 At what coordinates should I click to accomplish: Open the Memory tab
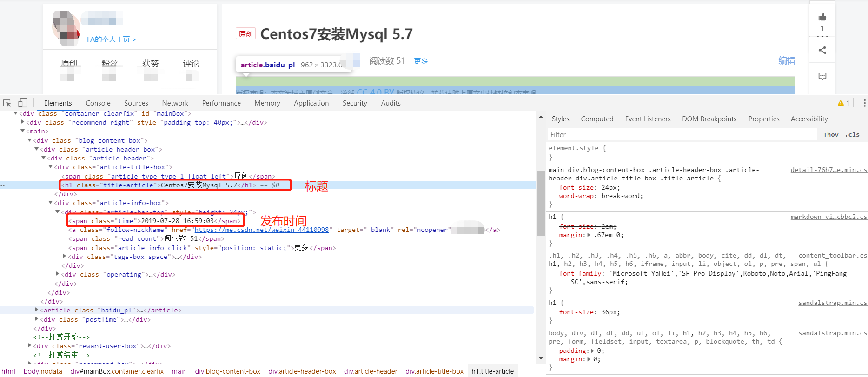pos(267,103)
